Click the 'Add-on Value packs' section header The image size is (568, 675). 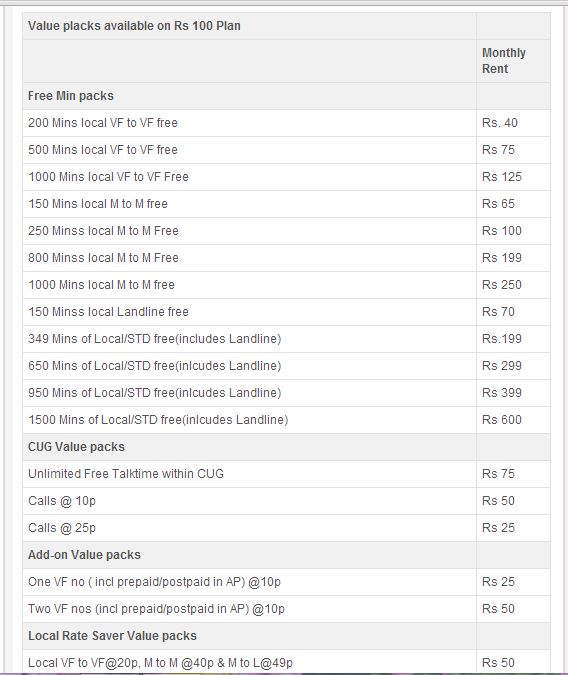tap(84, 555)
